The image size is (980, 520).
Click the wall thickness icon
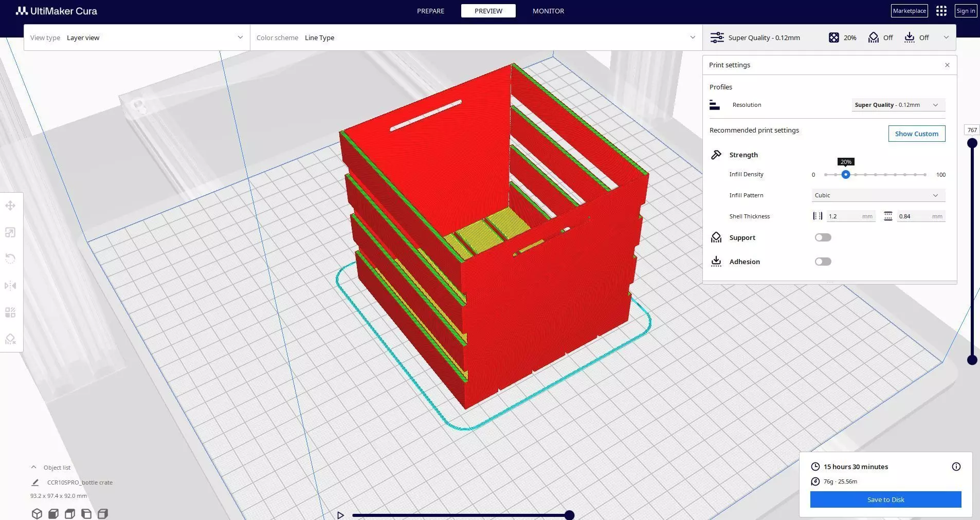click(x=818, y=216)
